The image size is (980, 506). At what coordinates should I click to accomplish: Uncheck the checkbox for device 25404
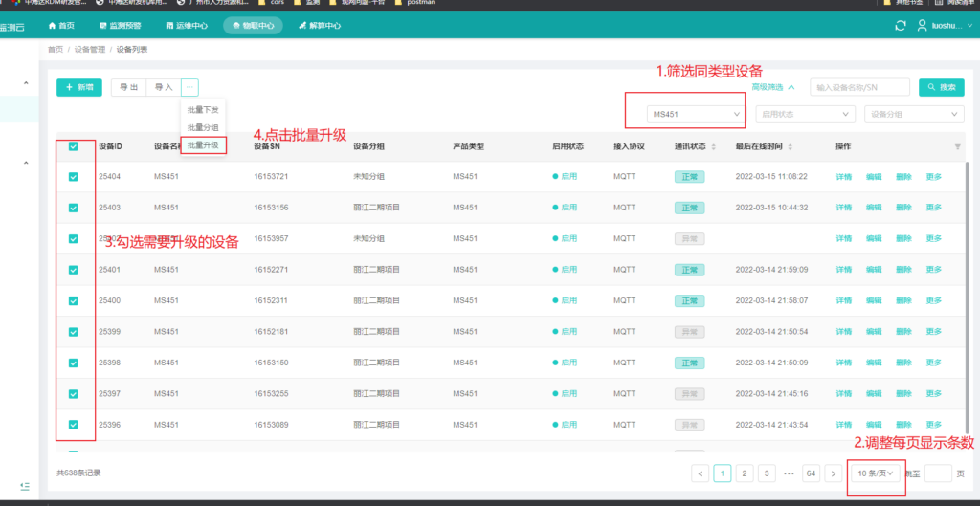point(74,177)
